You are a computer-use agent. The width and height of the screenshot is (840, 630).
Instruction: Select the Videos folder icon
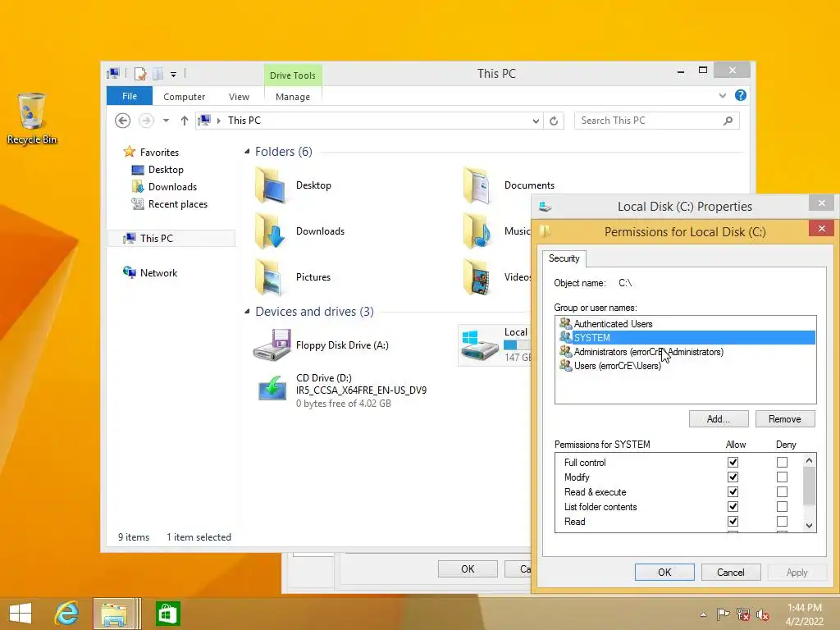pyautogui.click(x=478, y=277)
